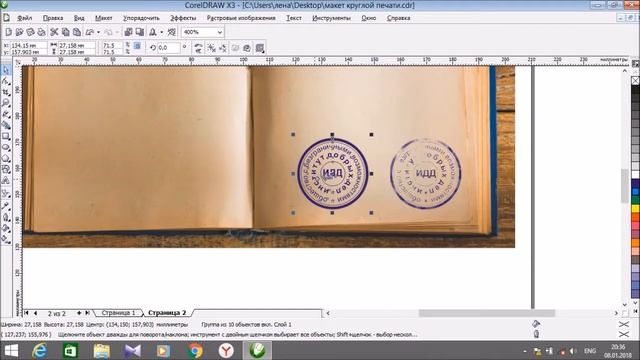Select the Crop tool
This screenshot has height=360, width=640.
coord(6,92)
